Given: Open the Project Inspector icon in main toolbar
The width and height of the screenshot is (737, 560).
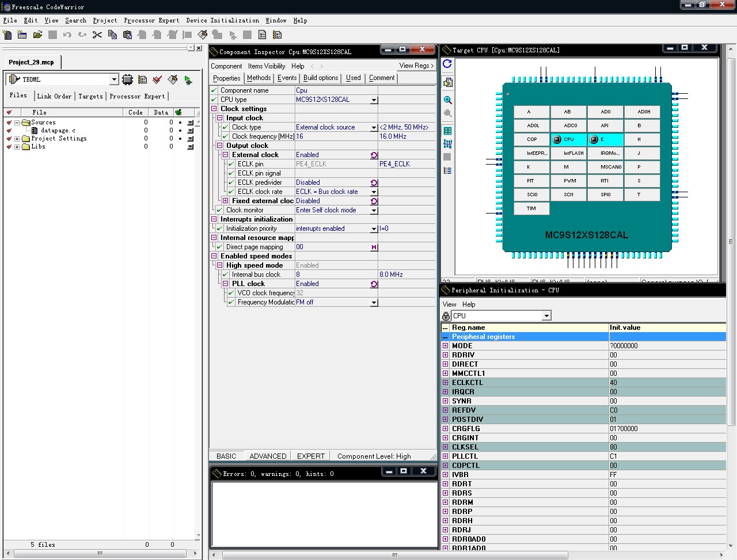Looking at the screenshot, I should pos(262,35).
